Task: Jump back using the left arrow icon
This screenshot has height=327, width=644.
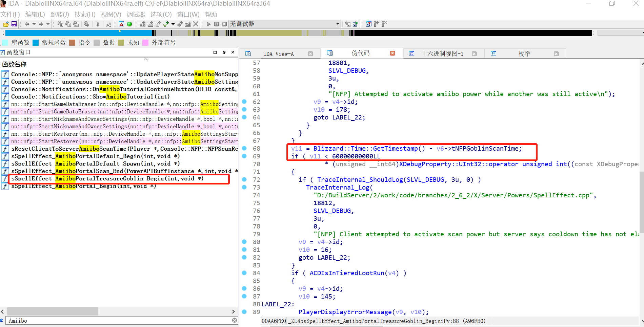Action: 27,24
